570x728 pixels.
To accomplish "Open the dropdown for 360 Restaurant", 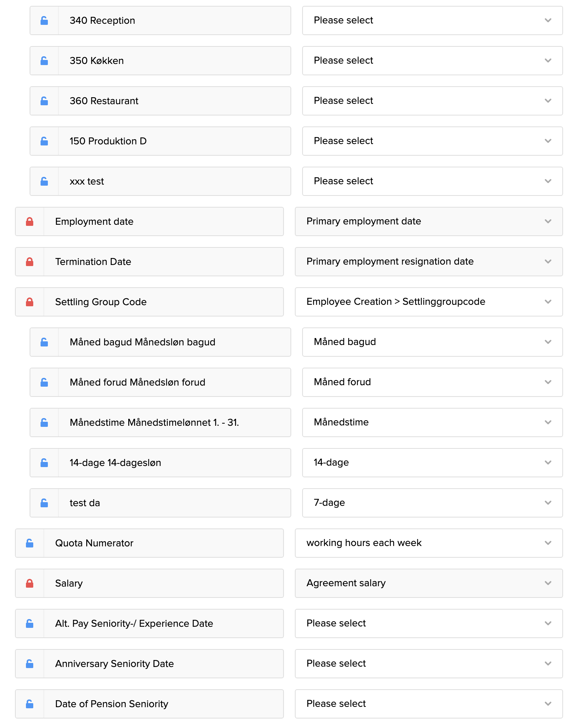I will pyautogui.click(x=432, y=101).
